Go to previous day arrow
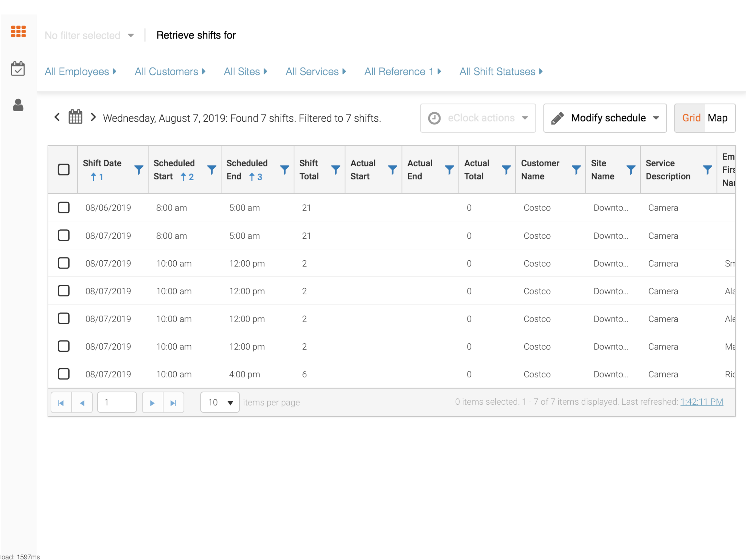 [57, 117]
